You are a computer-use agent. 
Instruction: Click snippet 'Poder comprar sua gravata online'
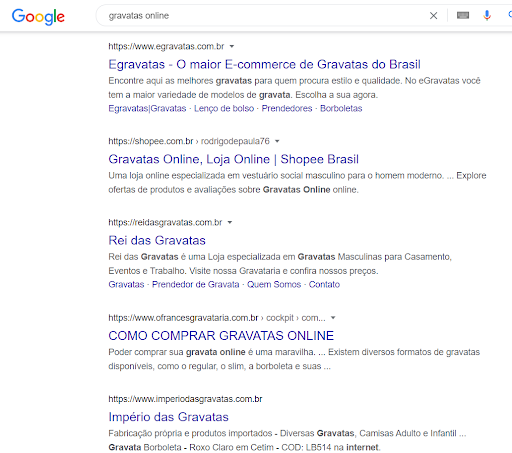[x=294, y=359]
